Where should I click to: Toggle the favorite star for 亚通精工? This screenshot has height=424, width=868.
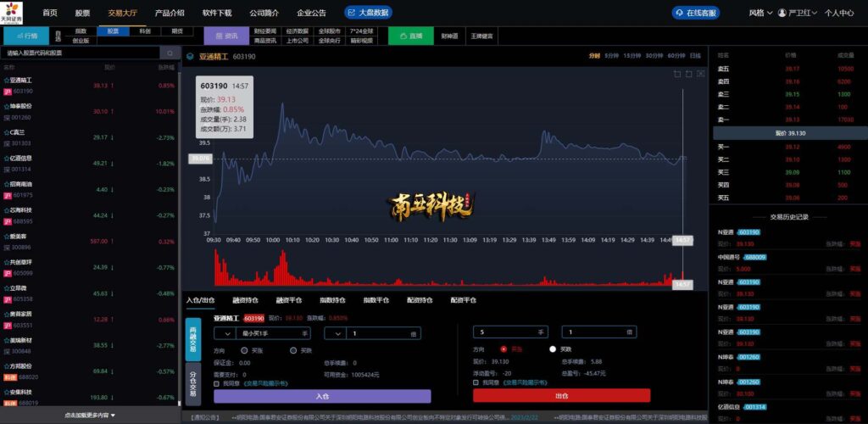click(x=7, y=81)
